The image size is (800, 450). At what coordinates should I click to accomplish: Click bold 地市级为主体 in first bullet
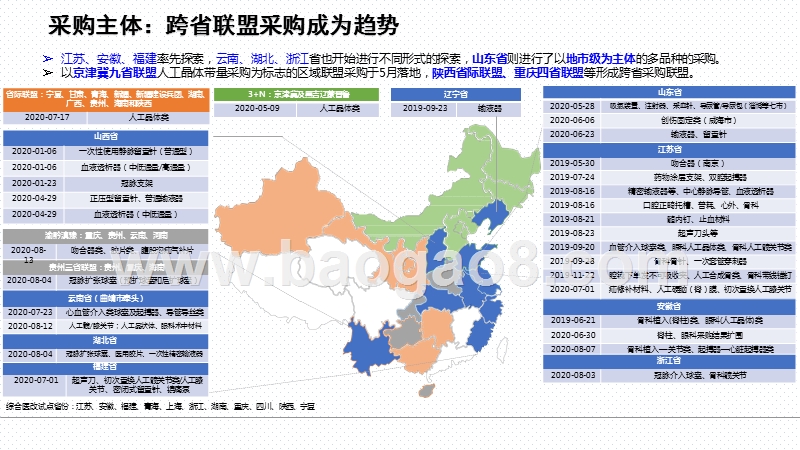(x=601, y=59)
